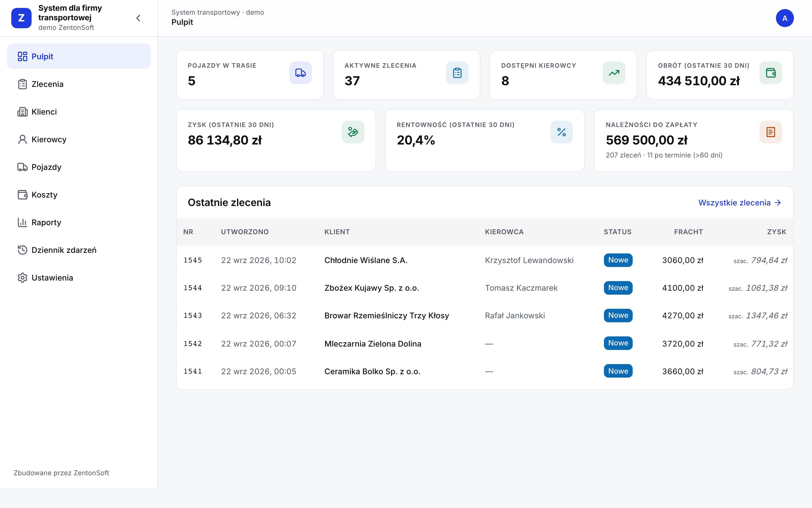Click the Nowe badge for order 1543
812x508 pixels.
(618, 316)
